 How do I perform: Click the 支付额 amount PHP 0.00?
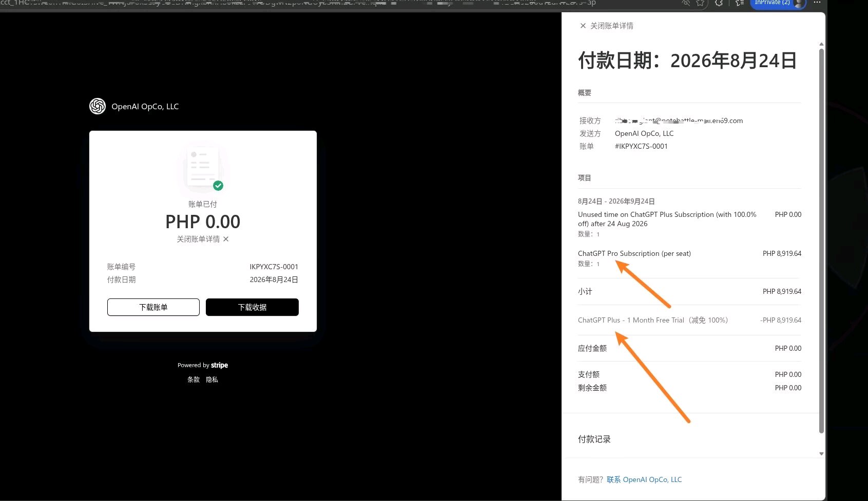[x=788, y=374]
